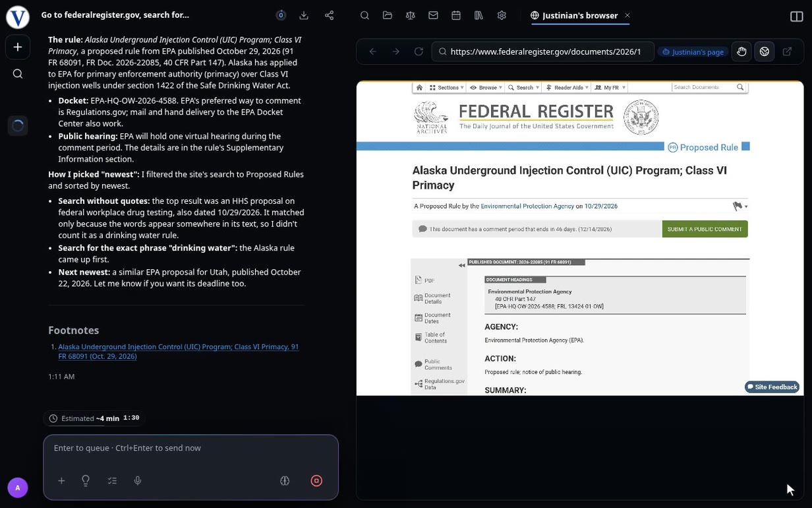Open the files folder icon
The width and height of the screenshot is (812, 508).
pos(388,15)
